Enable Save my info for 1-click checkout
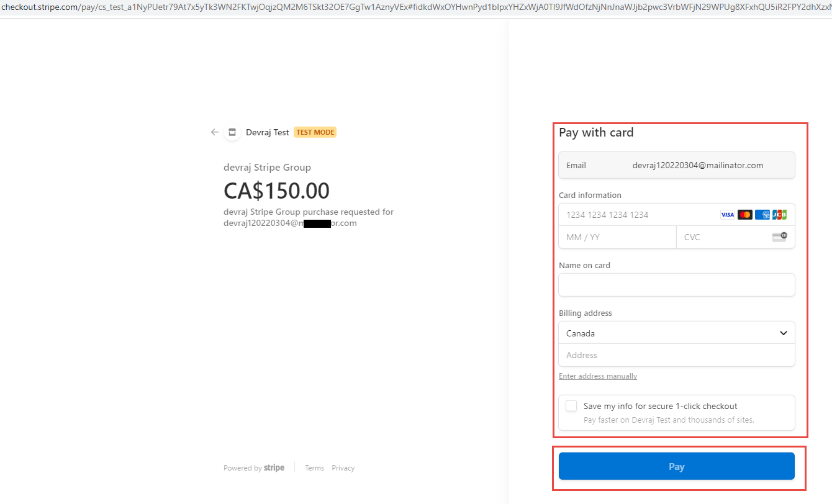This screenshot has width=832, height=504. (571, 406)
